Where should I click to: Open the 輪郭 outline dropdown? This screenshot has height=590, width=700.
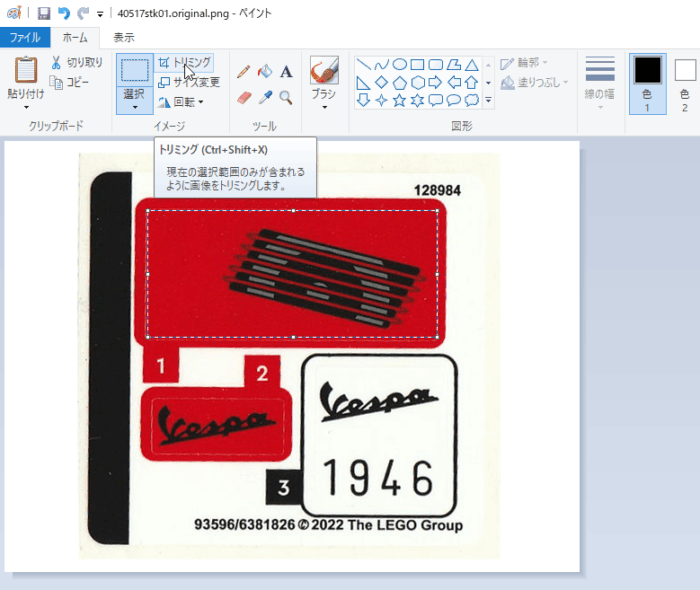[x=524, y=63]
